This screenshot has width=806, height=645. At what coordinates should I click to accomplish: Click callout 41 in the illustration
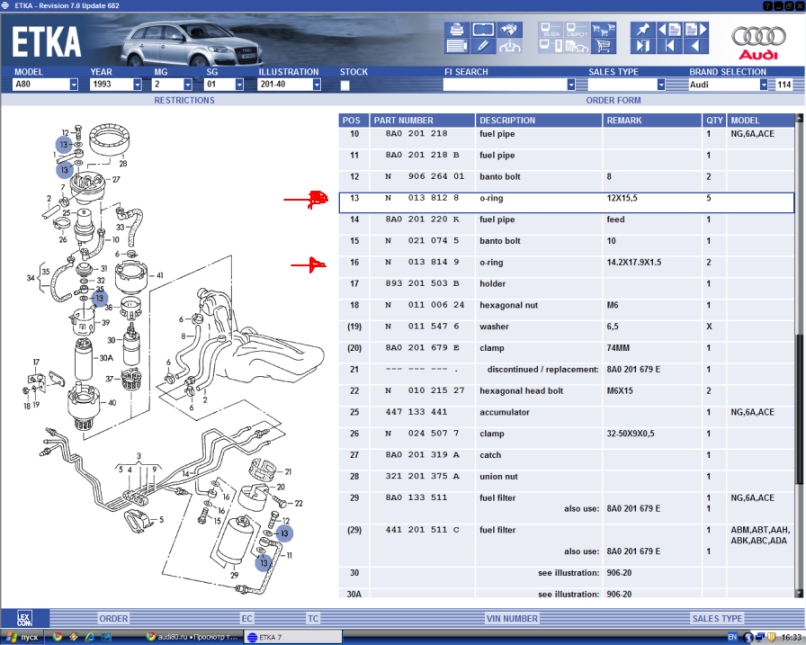point(160,275)
